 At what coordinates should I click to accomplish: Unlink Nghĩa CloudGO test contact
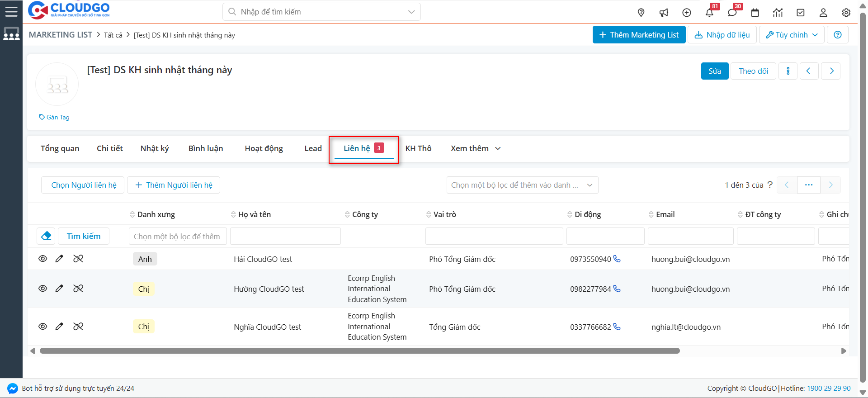pyautogui.click(x=78, y=327)
